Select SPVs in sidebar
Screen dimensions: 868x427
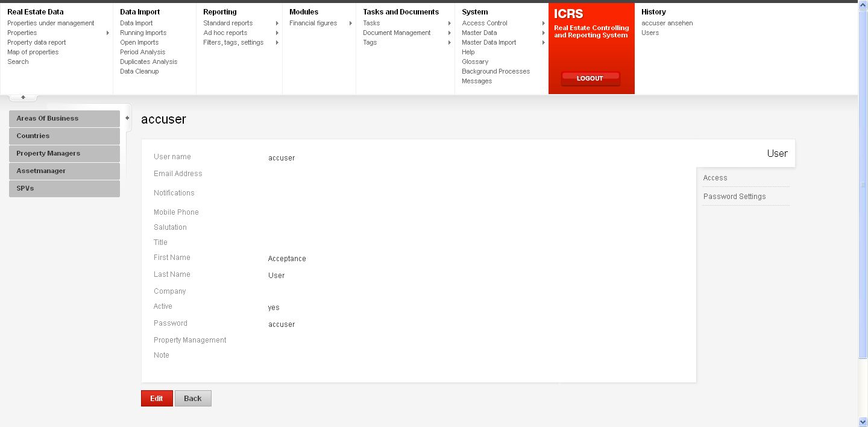64,188
